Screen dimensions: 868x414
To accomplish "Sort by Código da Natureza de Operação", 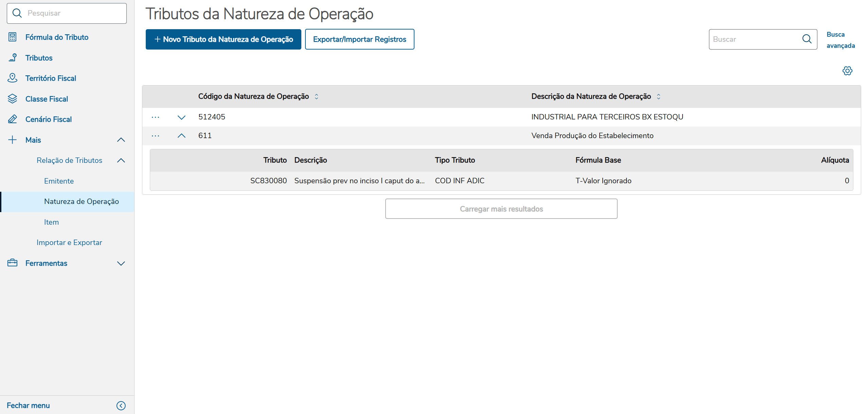I will 316,96.
